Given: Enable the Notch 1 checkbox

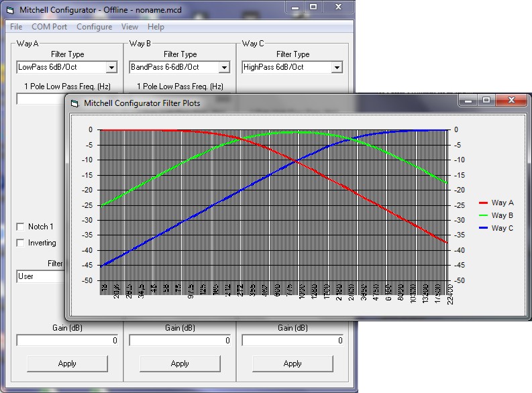Looking at the screenshot, I should (20, 227).
